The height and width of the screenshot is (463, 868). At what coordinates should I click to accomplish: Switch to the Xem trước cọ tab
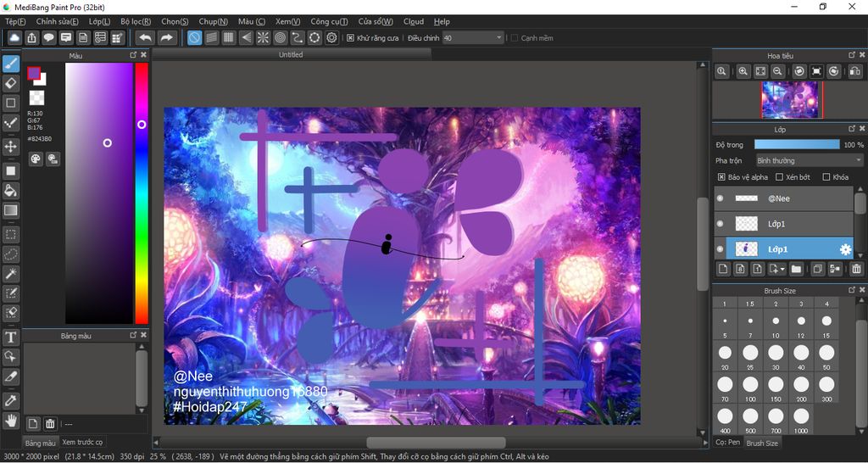point(82,442)
